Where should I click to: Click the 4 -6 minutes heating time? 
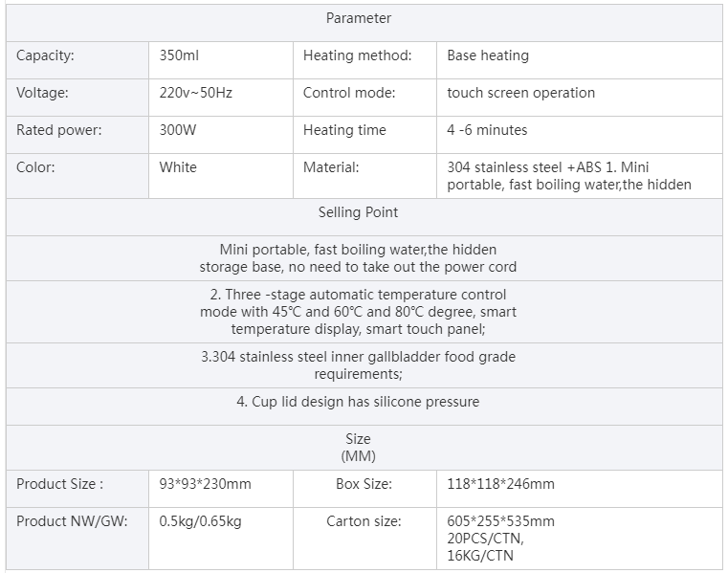[x=487, y=130]
